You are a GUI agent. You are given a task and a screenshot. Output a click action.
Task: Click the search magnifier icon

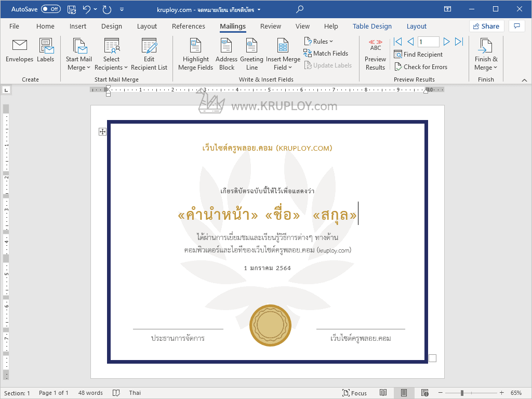(299, 9)
